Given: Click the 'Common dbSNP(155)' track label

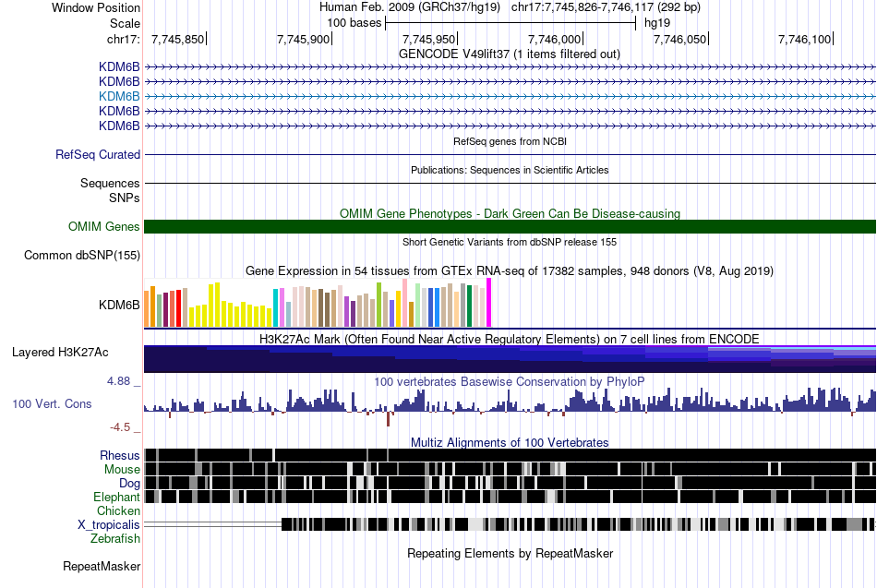Looking at the screenshot, I should coord(82,255).
